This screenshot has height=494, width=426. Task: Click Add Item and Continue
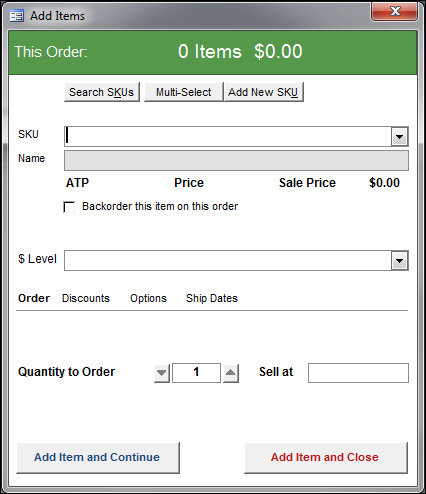pos(98,458)
